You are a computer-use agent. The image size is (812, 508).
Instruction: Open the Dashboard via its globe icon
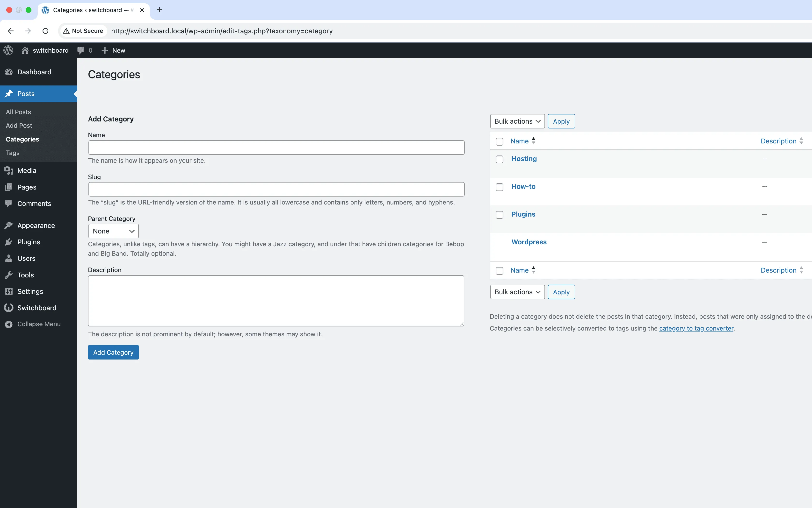tap(9, 72)
